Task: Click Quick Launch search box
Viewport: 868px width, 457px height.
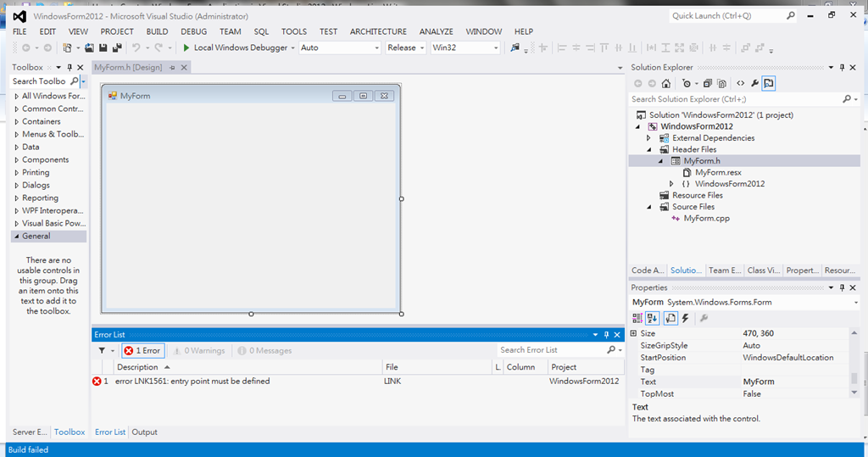Action: pos(726,16)
